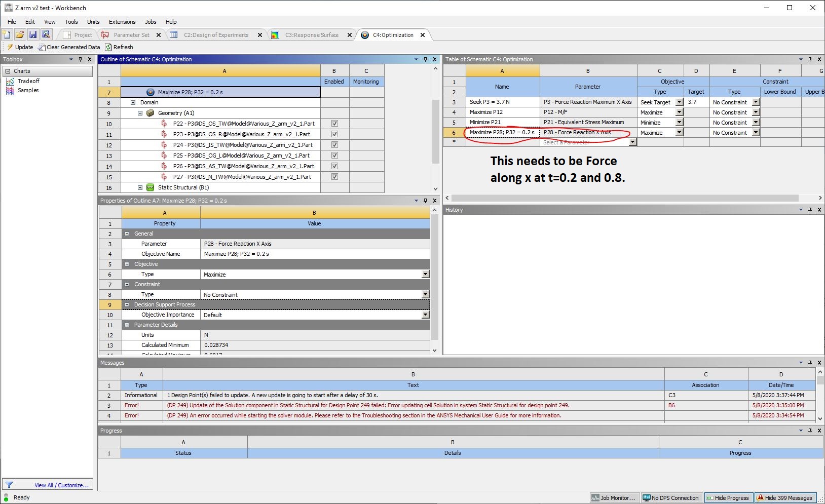Open the Extensions menu

point(122,22)
